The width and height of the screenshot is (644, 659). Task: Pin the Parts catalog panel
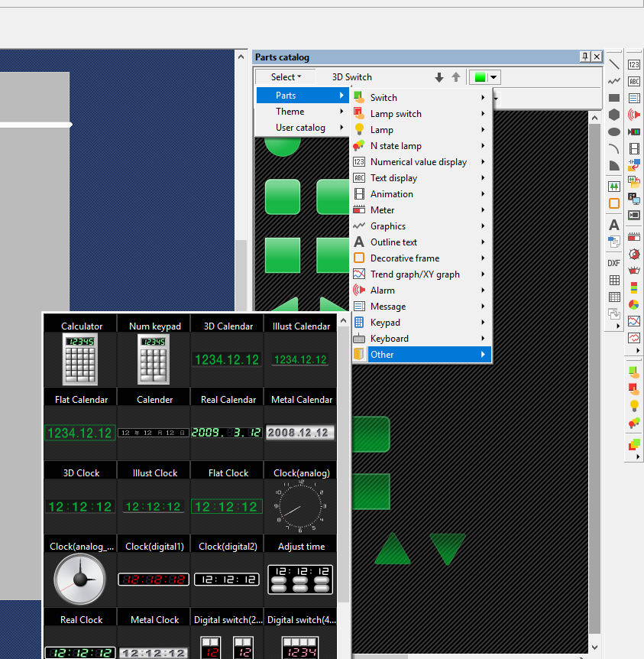(x=584, y=57)
